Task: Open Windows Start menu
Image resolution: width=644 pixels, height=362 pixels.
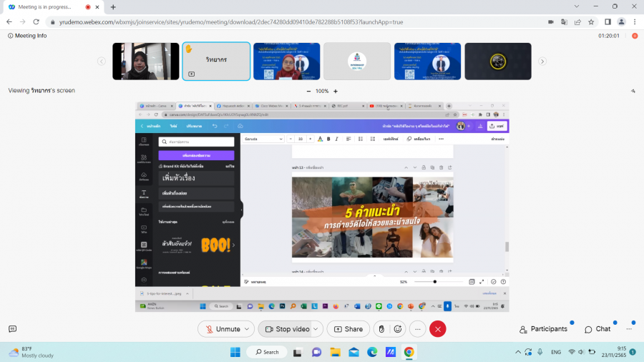Action: [x=235, y=352]
